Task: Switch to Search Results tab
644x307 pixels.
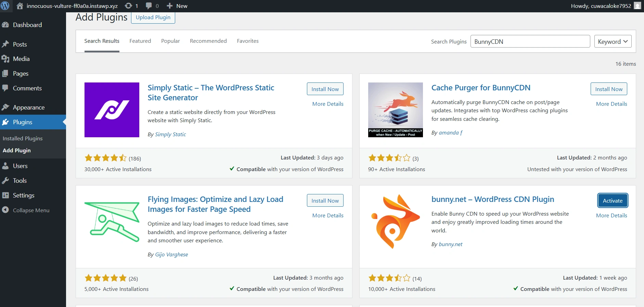Action: click(x=102, y=41)
